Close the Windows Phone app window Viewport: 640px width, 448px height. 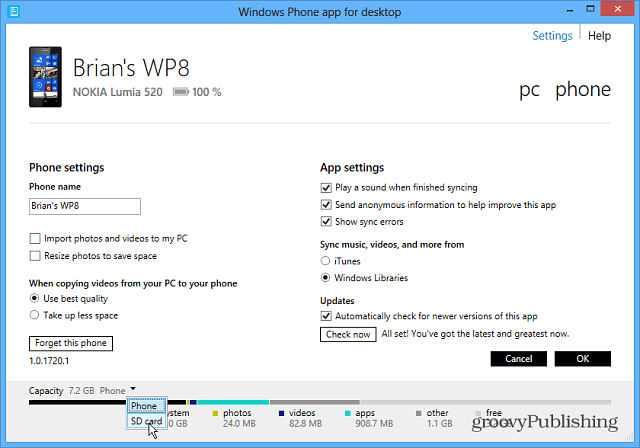click(618, 9)
